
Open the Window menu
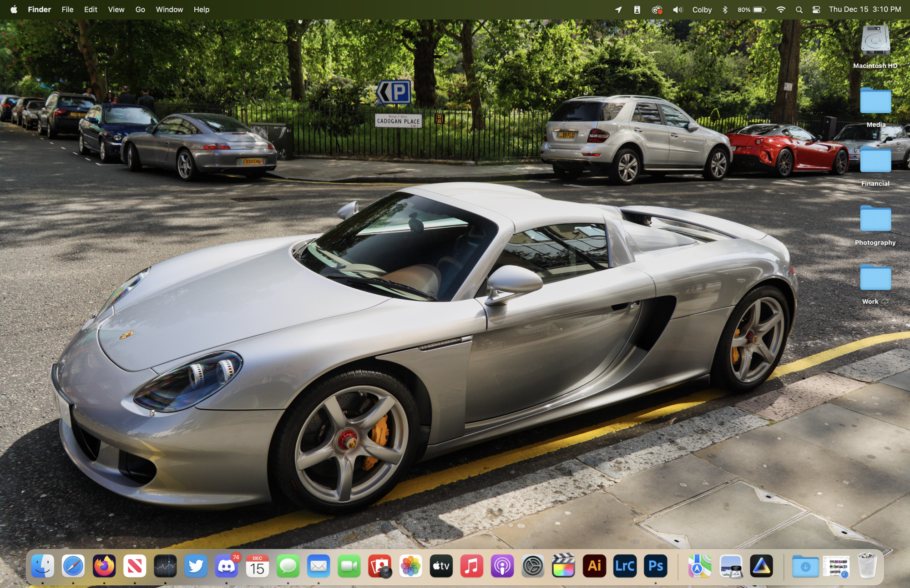(x=169, y=10)
